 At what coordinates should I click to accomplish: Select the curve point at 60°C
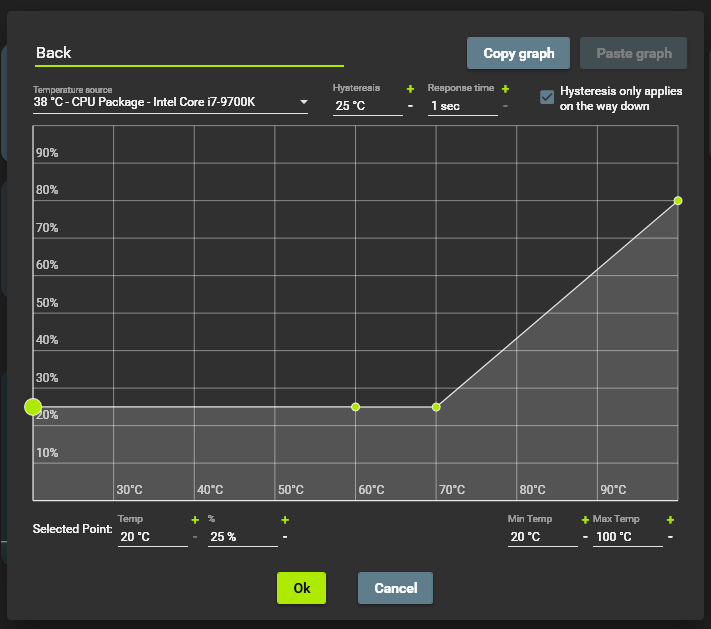355,407
